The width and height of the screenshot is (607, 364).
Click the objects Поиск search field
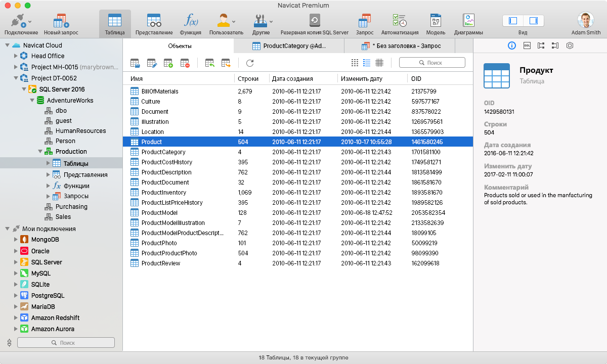tap(432, 63)
